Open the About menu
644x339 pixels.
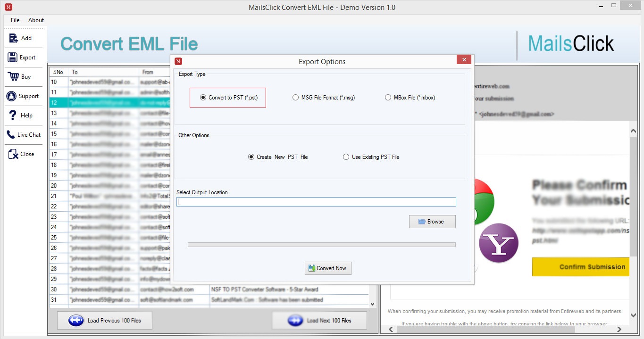36,20
